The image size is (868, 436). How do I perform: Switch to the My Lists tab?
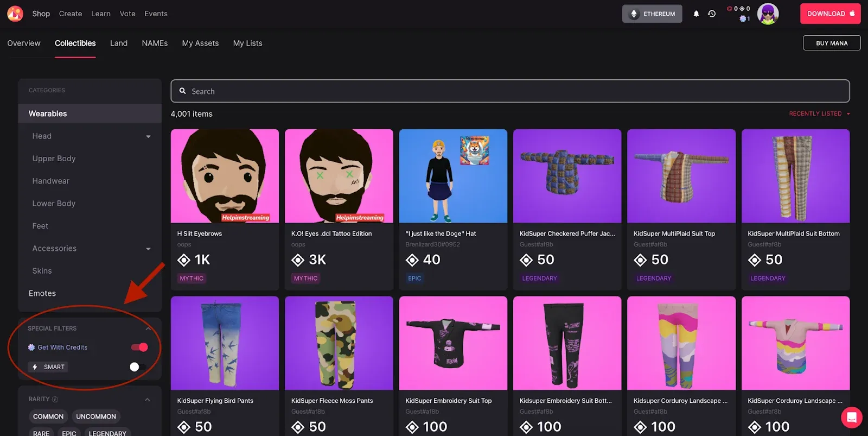click(x=247, y=43)
